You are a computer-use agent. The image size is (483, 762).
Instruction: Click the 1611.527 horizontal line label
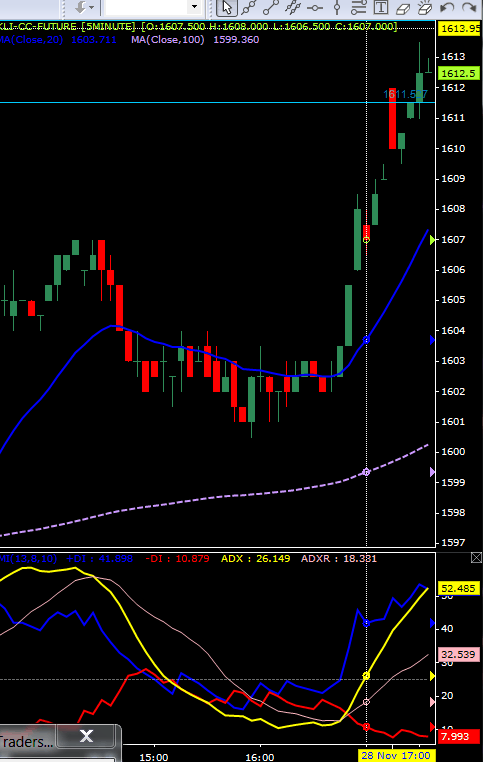point(405,94)
